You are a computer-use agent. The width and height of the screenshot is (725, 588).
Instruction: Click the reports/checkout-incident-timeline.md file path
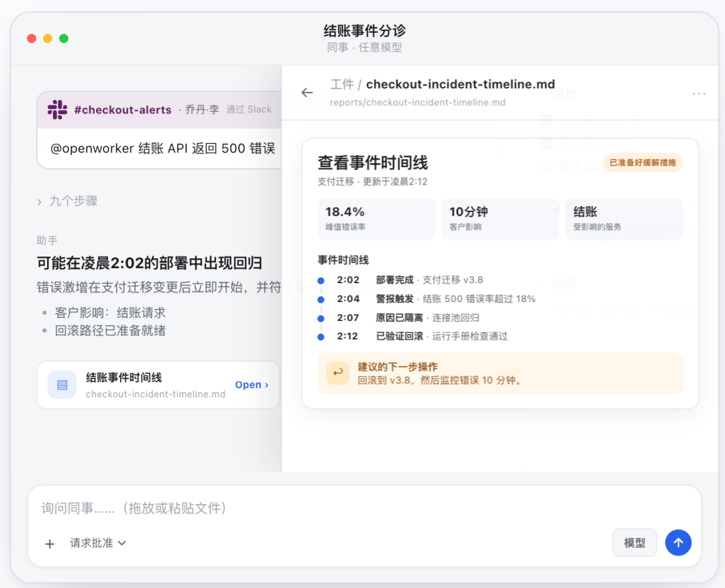(x=418, y=103)
